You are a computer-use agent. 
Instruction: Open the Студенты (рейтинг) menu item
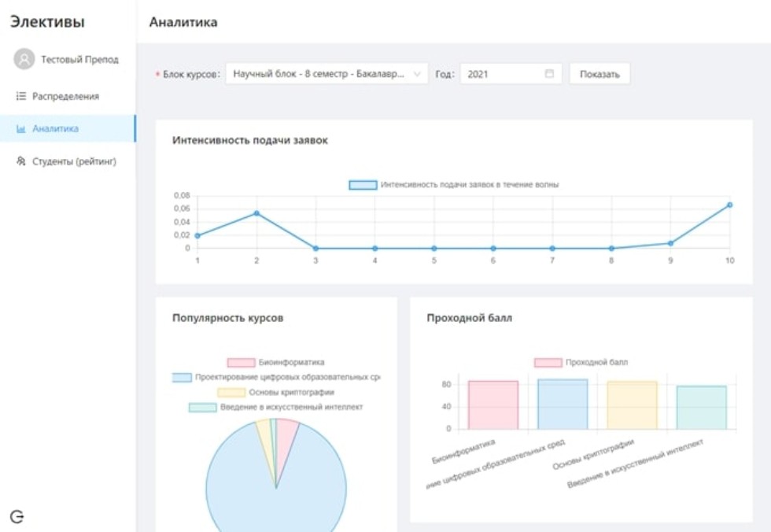click(x=74, y=161)
